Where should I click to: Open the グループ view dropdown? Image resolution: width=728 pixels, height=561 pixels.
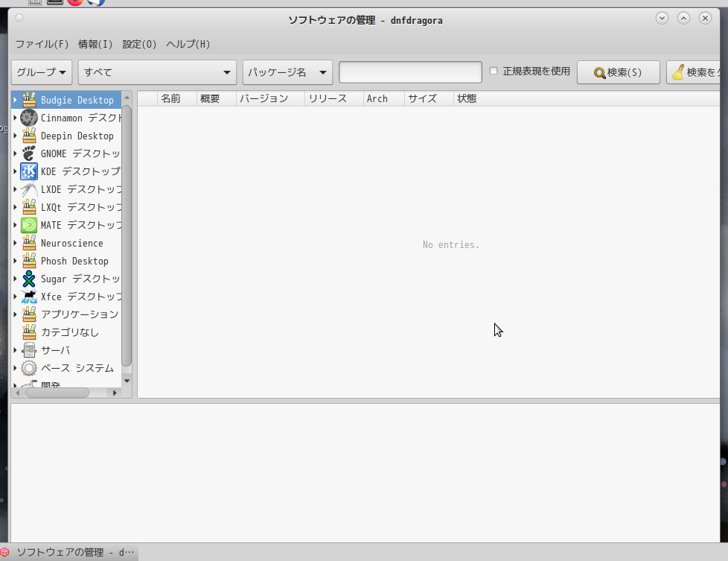(42, 72)
